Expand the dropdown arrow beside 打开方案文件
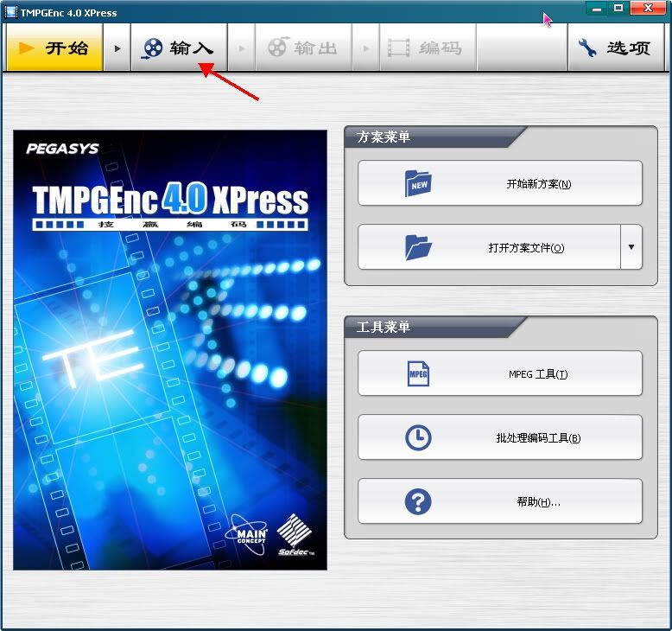This screenshot has width=672, height=631. coord(631,247)
